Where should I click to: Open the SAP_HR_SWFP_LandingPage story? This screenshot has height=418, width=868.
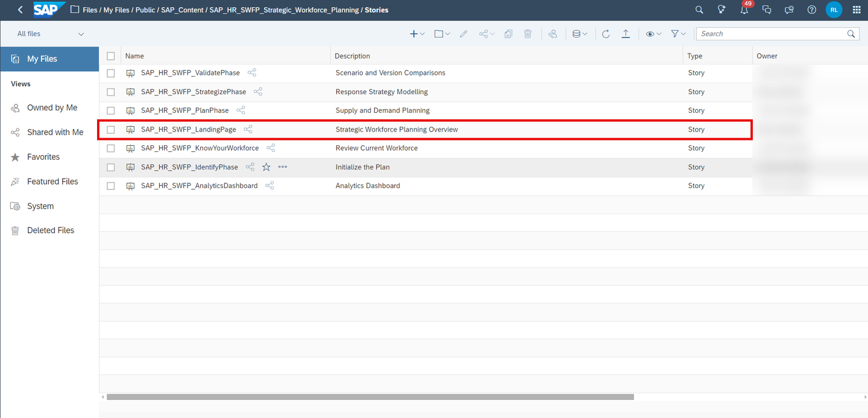tap(189, 130)
